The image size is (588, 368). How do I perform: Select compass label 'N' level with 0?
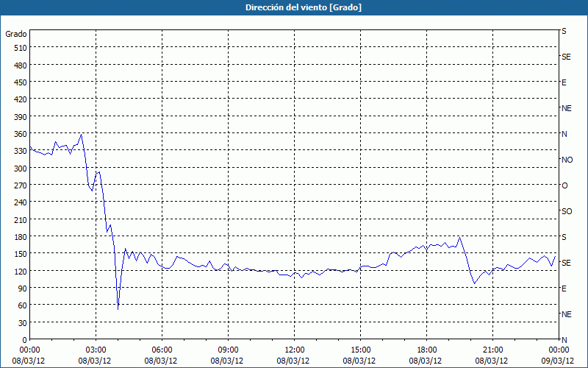tap(564, 340)
